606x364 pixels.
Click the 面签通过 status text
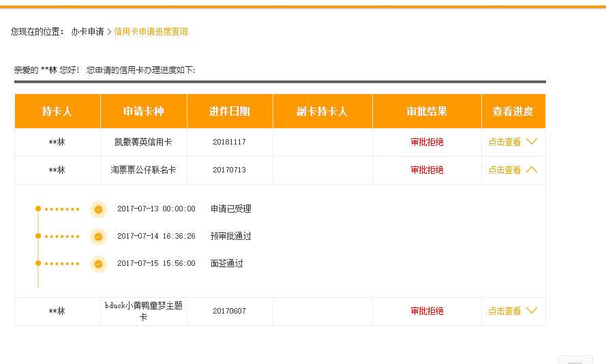point(226,264)
